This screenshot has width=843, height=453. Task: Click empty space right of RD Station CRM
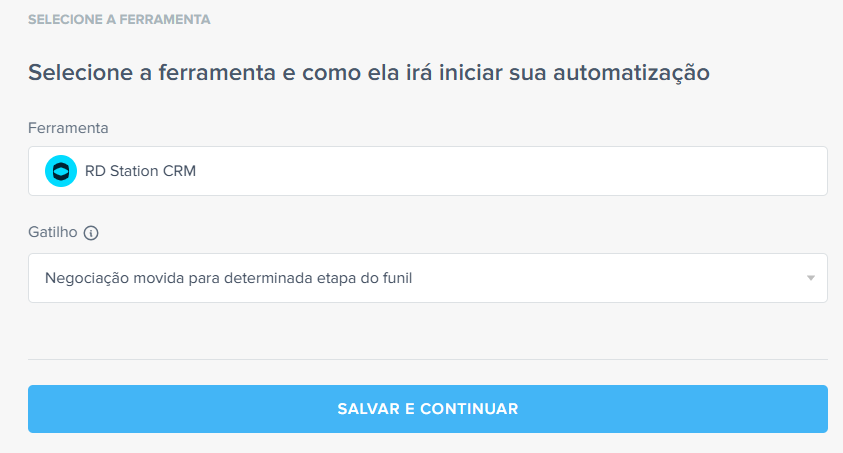(x=500, y=171)
